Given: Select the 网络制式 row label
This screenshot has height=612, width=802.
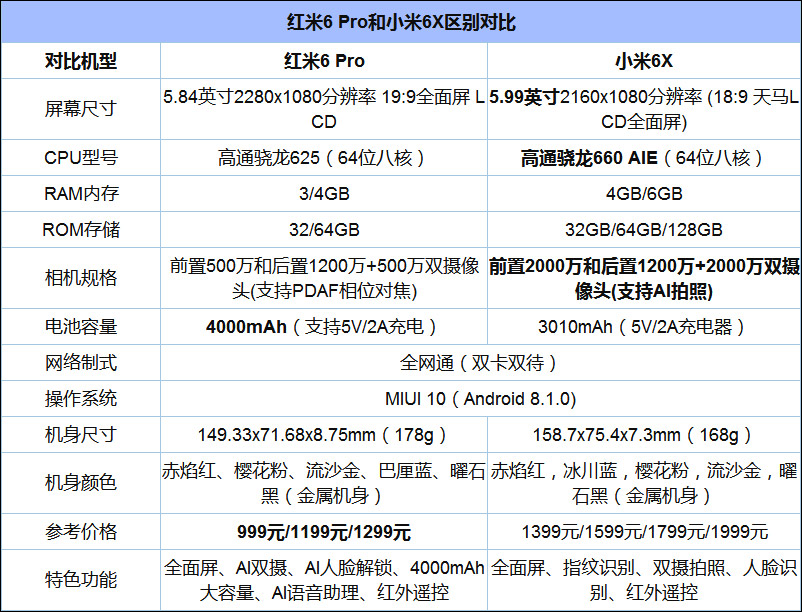Looking at the screenshot, I should pyautogui.click(x=81, y=363).
